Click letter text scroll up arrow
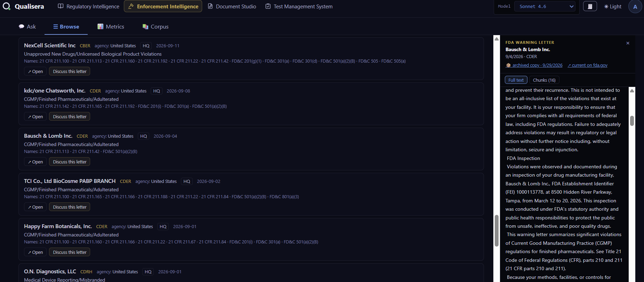The height and width of the screenshot is (282, 644). [x=632, y=90]
